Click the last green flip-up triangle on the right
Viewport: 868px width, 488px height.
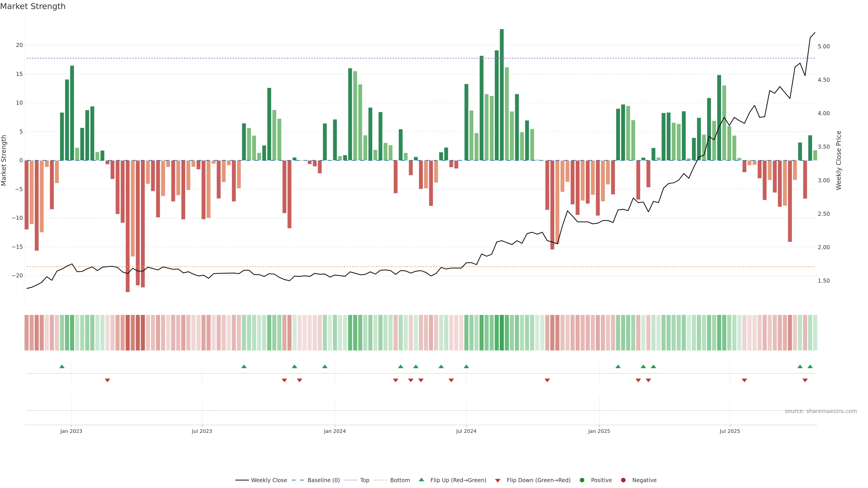point(810,366)
